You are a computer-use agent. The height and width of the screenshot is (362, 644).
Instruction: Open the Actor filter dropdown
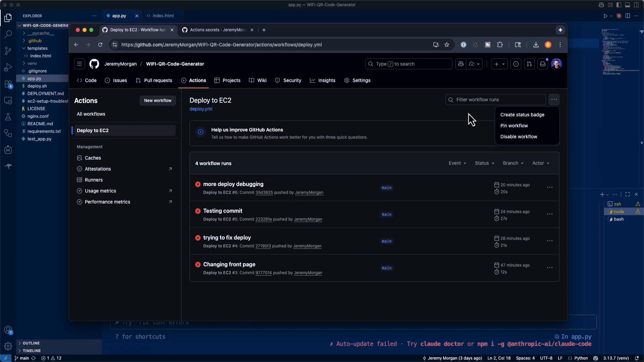tap(541, 163)
